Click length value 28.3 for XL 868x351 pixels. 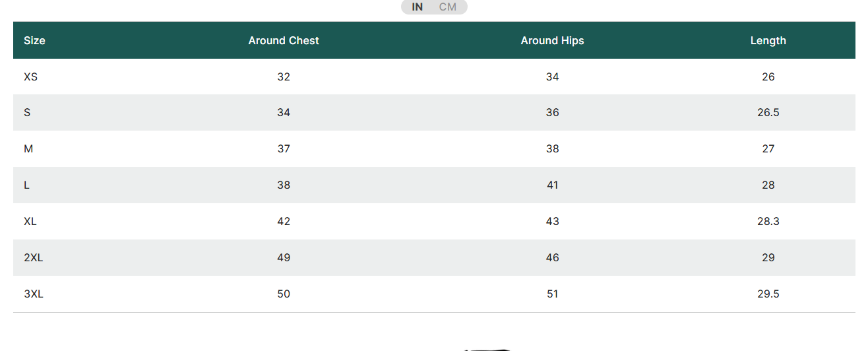[x=768, y=221]
